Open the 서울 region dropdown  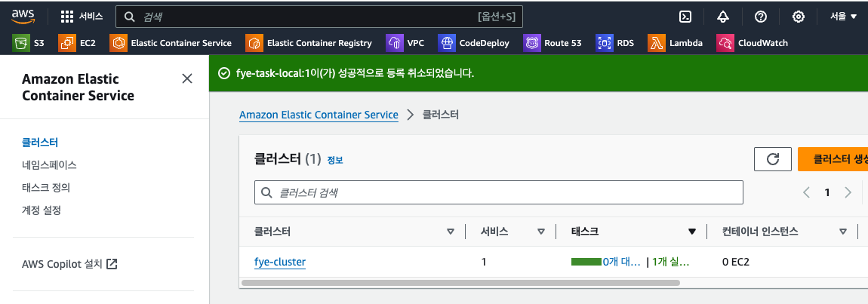click(844, 17)
